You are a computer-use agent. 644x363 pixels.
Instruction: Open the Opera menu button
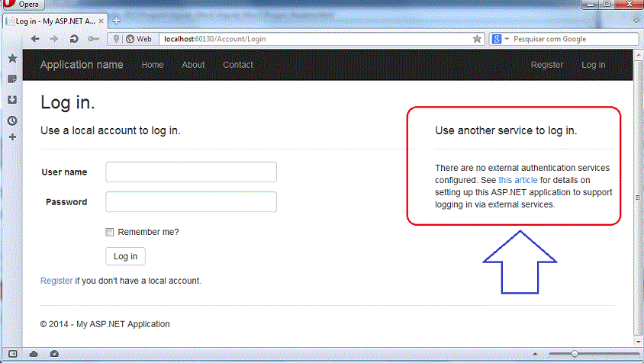(x=23, y=5)
